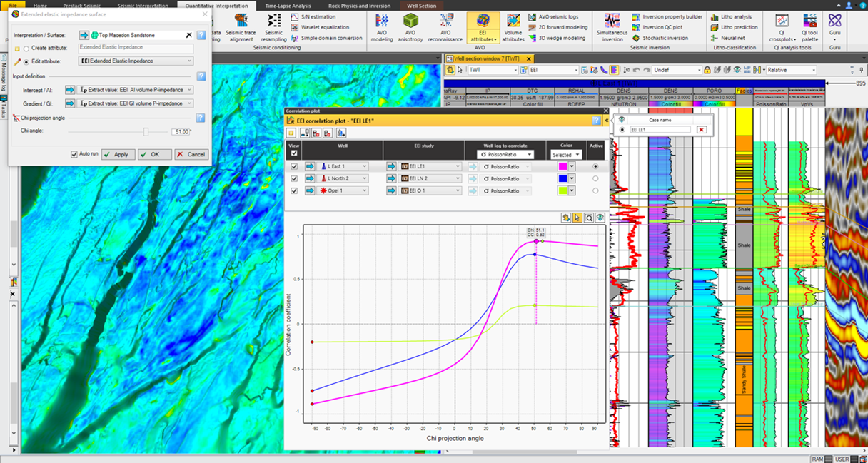The height and width of the screenshot is (463, 868).
Task: Switch to the Rock Physics and Inversion tab
Action: pos(359,5)
